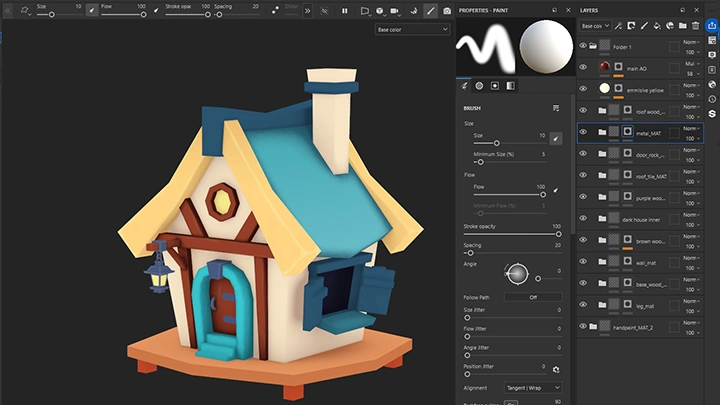Hide the metal_MAT layer
The height and width of the screenshot is (405, 720).
[584, 132]
